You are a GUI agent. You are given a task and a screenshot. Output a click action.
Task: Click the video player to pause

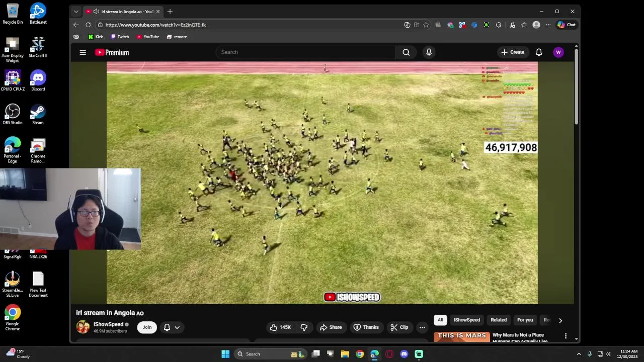coord(322,183)
